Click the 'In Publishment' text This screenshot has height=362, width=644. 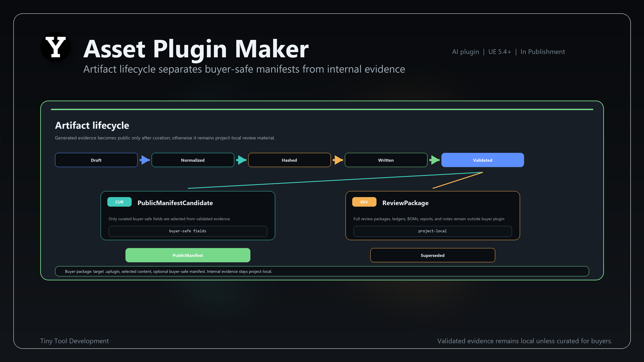543,52
